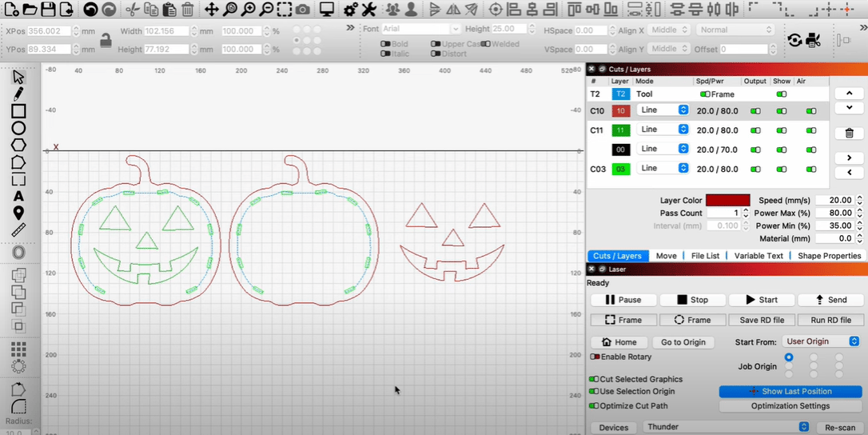This screenshot has width=868, height=435.
Task: Click the Zoom Out magnifier icon
Action: point(266,9)
